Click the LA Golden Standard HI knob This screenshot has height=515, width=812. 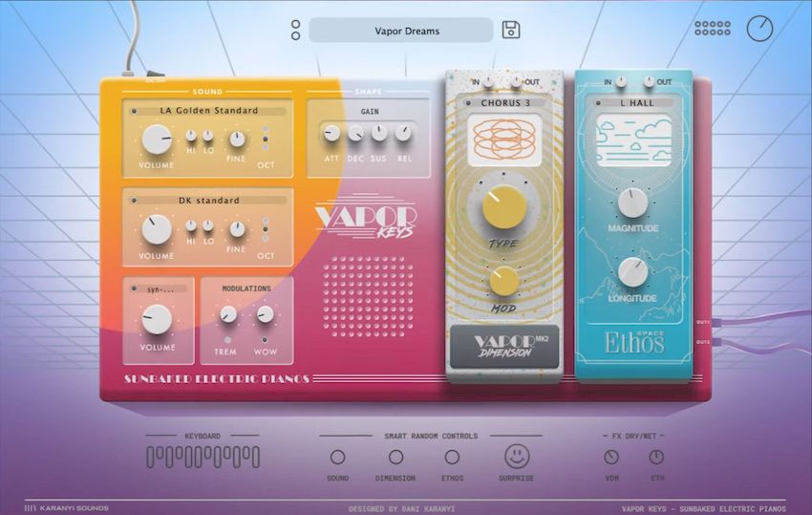(191, 136)
